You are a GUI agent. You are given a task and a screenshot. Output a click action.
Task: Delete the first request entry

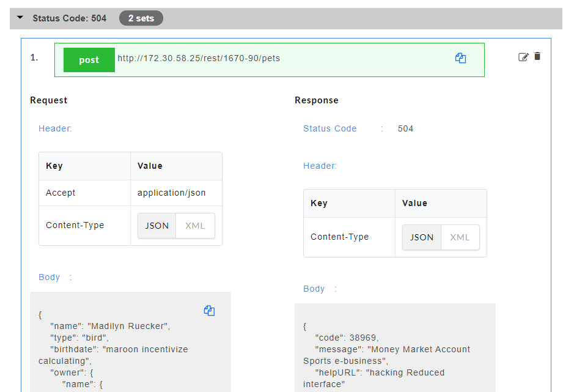pyautogui.click(x=537, y=56)
